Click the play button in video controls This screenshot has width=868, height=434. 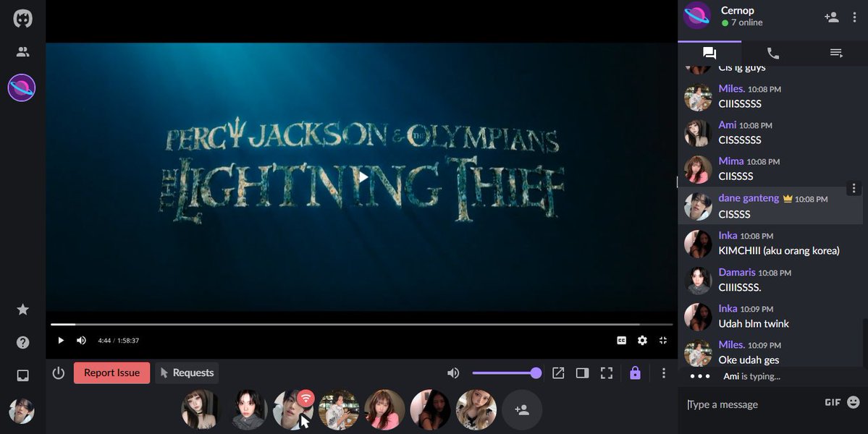click(x=61, y=341)
